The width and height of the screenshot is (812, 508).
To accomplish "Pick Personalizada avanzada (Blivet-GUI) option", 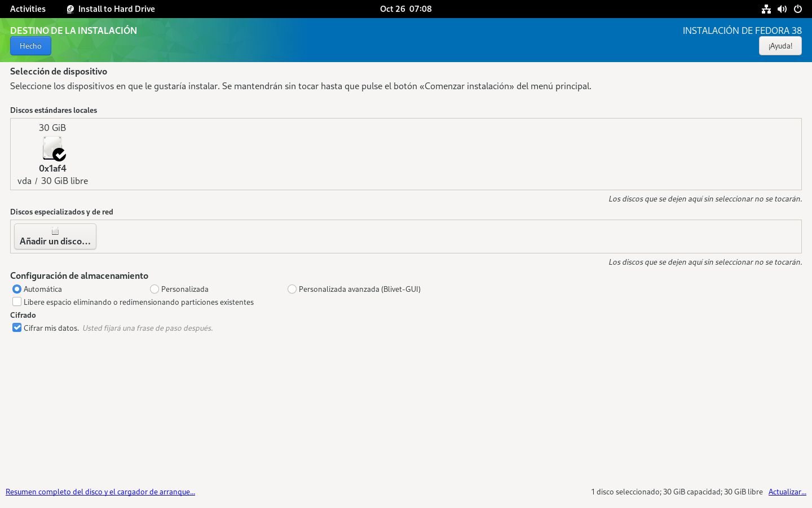I will coord(292,289).
